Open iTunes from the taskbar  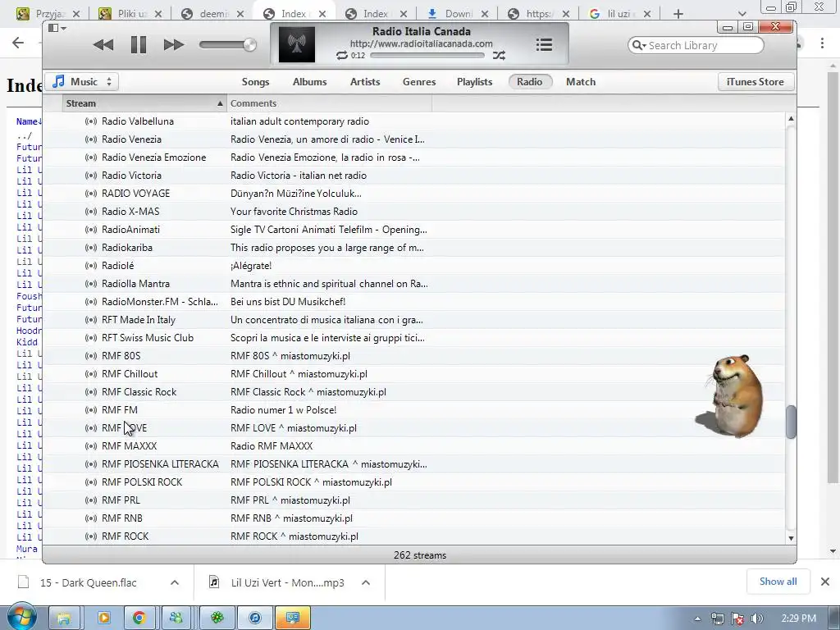(x=255, y=618)
